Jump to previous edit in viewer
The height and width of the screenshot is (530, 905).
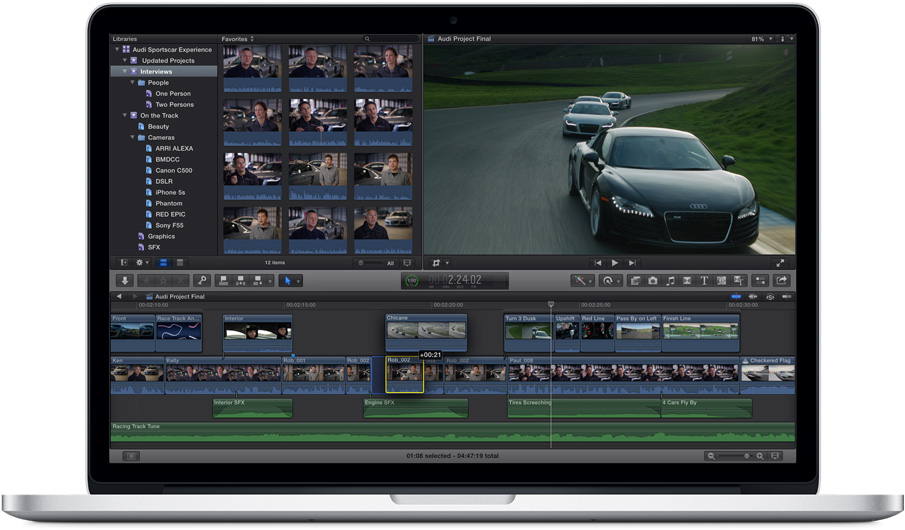click(x=598, y=263)
